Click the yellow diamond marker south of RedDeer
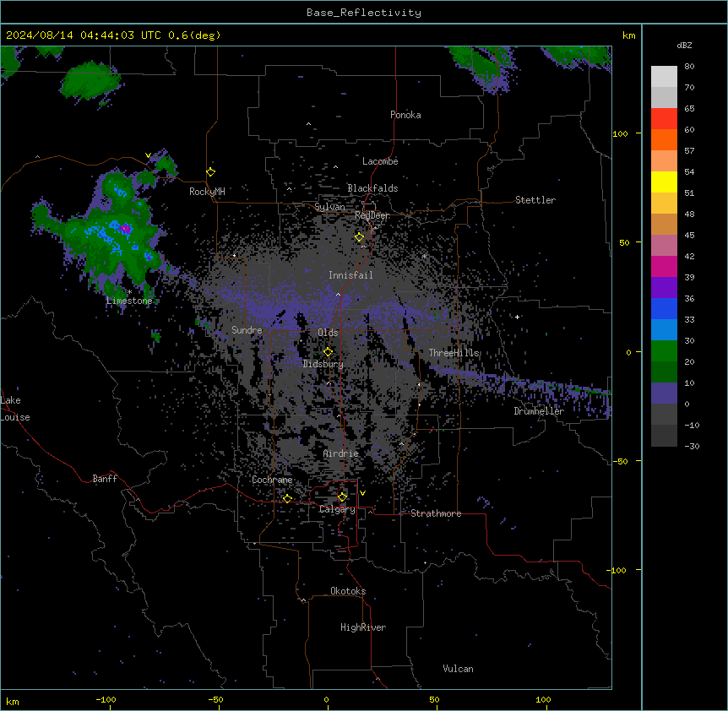 pos(360,237)
